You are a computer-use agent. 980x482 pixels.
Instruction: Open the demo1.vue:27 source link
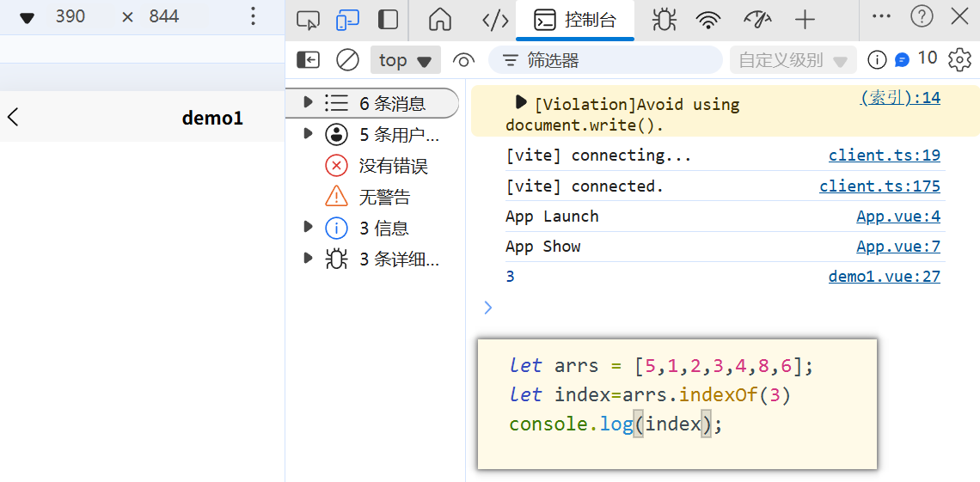coord(885,276)
